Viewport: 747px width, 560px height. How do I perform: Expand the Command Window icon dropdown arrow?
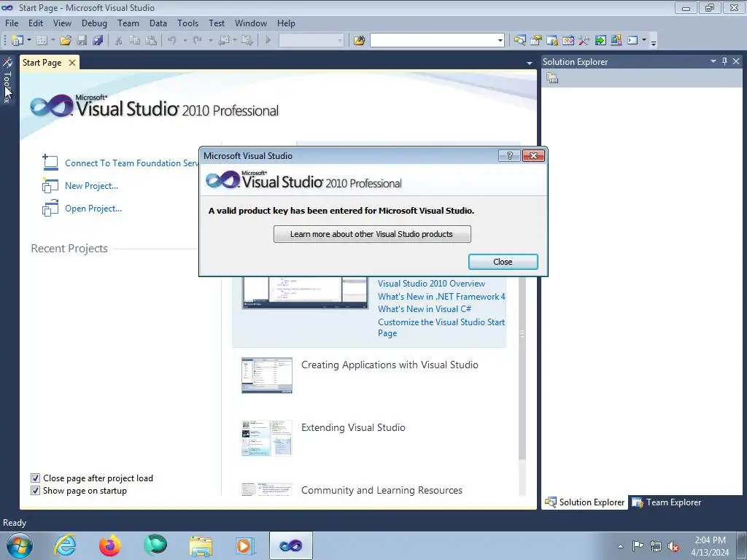click(644, 41)
